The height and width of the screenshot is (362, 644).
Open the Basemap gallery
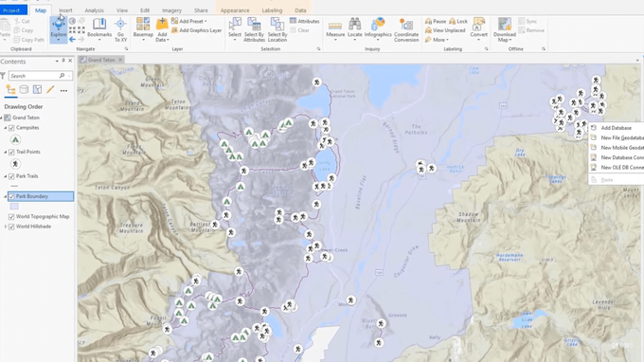[143, 29]
